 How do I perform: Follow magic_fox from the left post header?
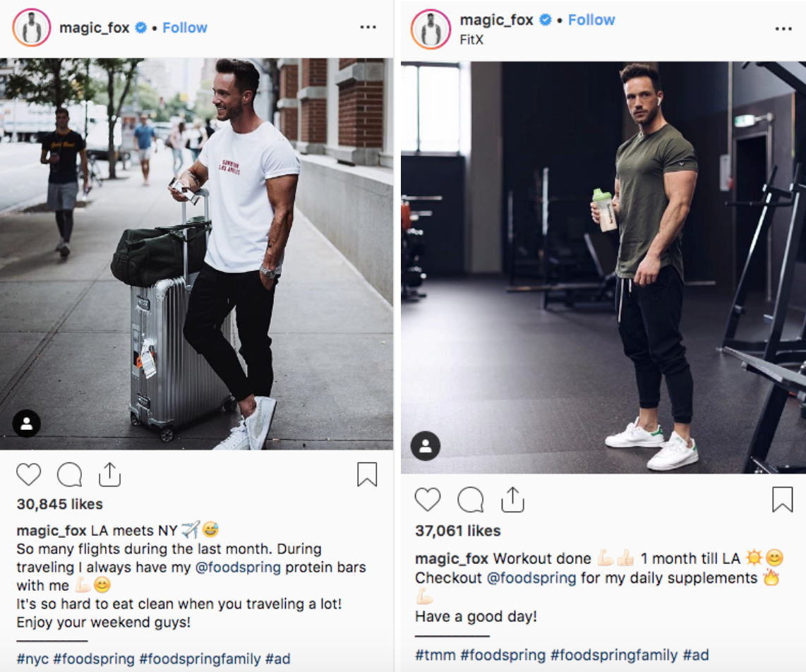(x=185, y=28)
